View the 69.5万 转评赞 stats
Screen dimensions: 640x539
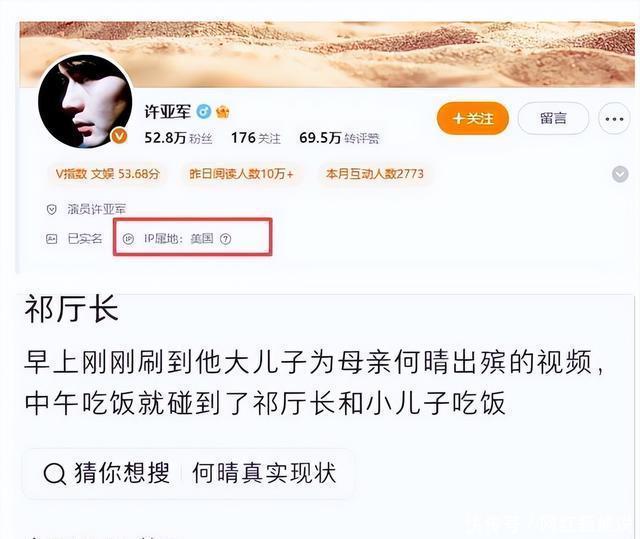339,138
